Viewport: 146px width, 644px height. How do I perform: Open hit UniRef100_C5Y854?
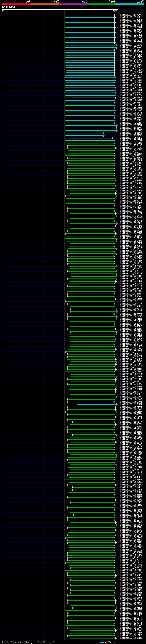[x=131, y=140]
